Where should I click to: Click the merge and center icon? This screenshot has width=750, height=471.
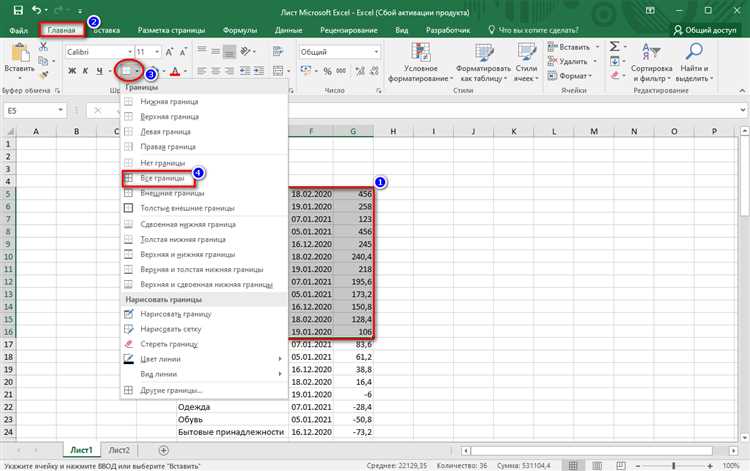click(278, 71)
